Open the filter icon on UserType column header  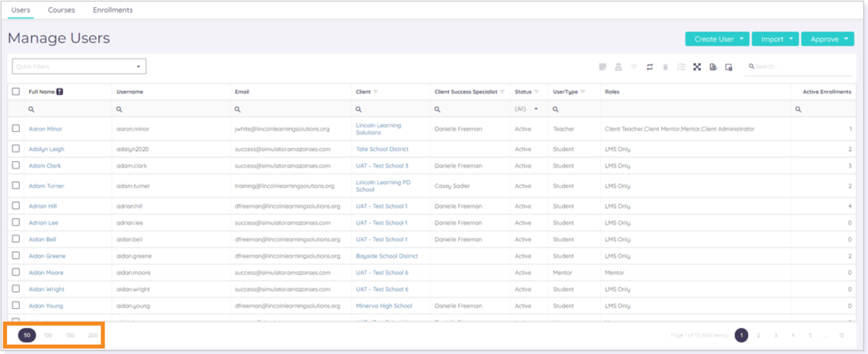[583, 92]
